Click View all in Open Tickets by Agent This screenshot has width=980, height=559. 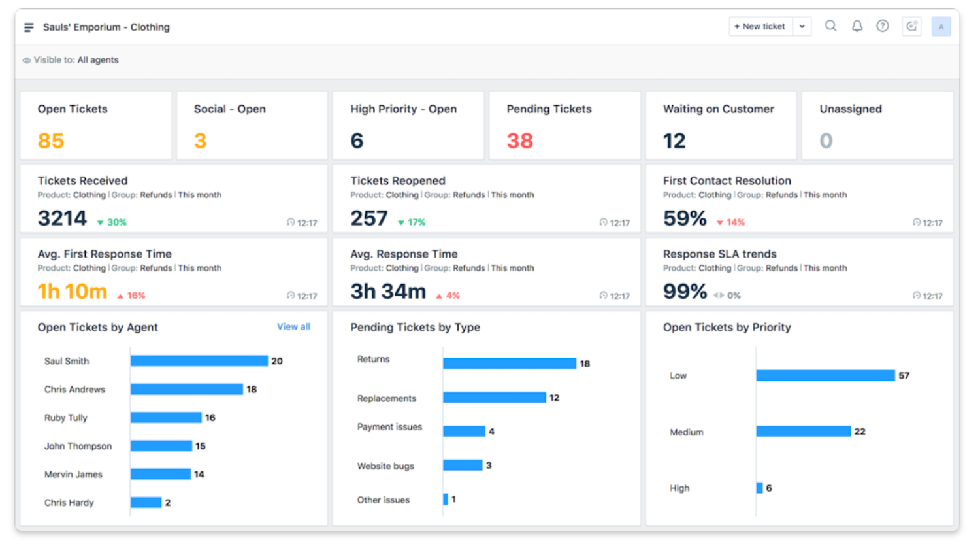pyautogui.click(x=293, y=327)
